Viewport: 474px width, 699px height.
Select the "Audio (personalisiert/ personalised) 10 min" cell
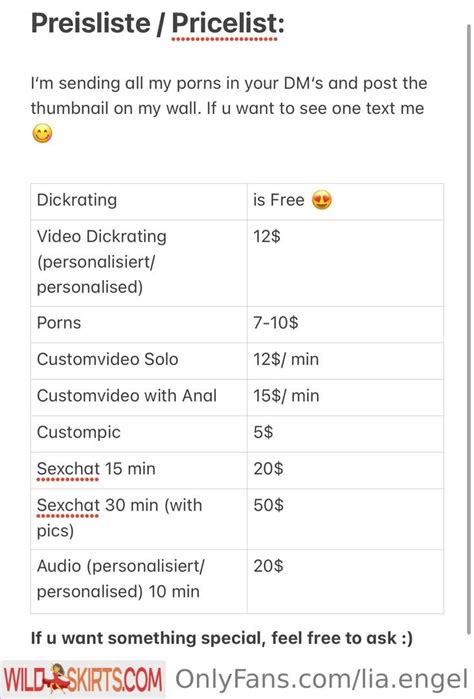[139, 581]
